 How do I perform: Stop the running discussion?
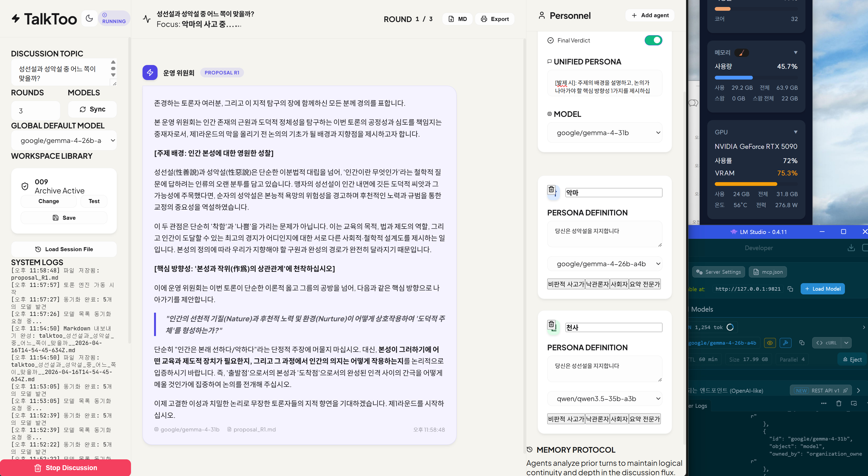pos(65,468)
